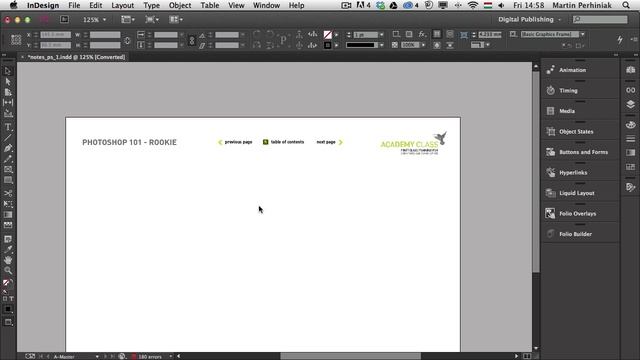Screen dimensions: 640x360
Task: Click the table of contents link
Action: (x=284, y=142)
